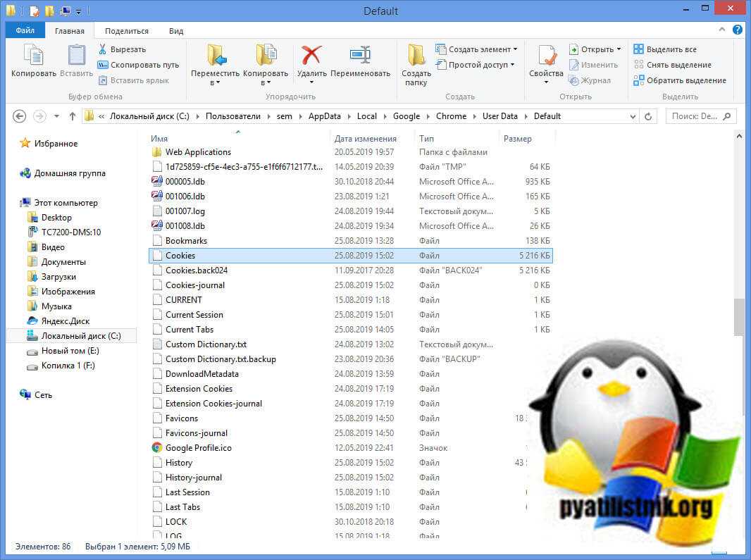Open Свойства via its ribbon icon

[x=546, y=56]
